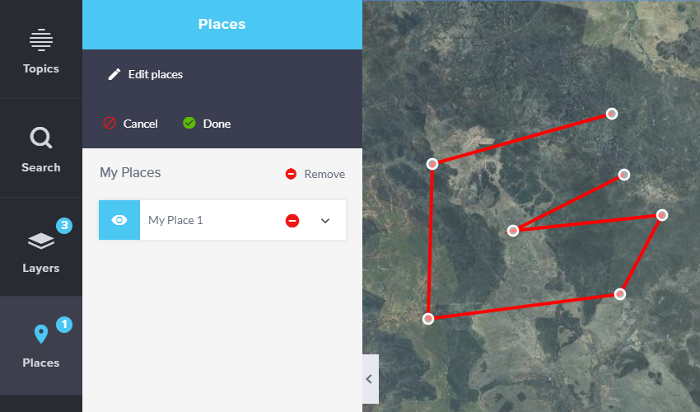This screenshot has height=412, width=700.
Task: Click the Done button label
Action: click(x=216, y=124)
